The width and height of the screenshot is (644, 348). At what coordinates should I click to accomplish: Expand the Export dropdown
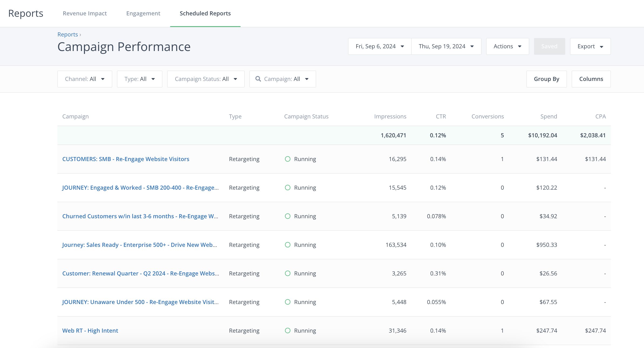[590, 46]
